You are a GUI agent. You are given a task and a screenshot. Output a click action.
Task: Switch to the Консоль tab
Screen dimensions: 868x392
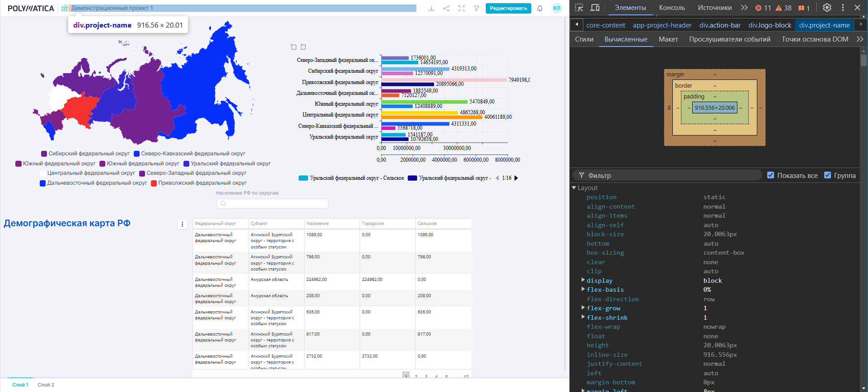(671, 8)
